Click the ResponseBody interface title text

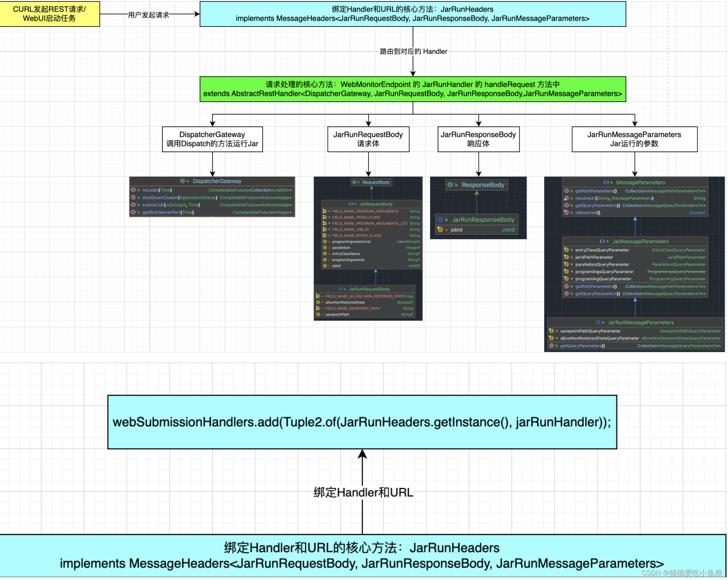[483, 185]
